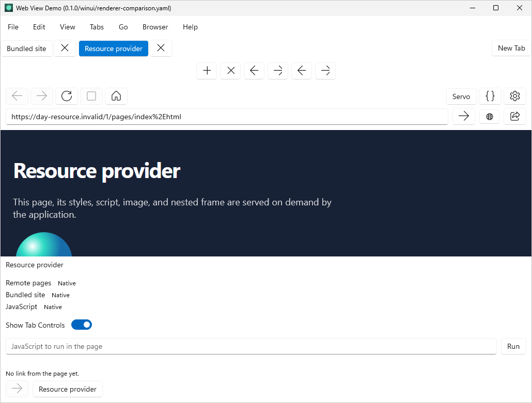Go forward with the arrow beside reload
The width and height of the screenshot is (532, 403).
point(42,96)
